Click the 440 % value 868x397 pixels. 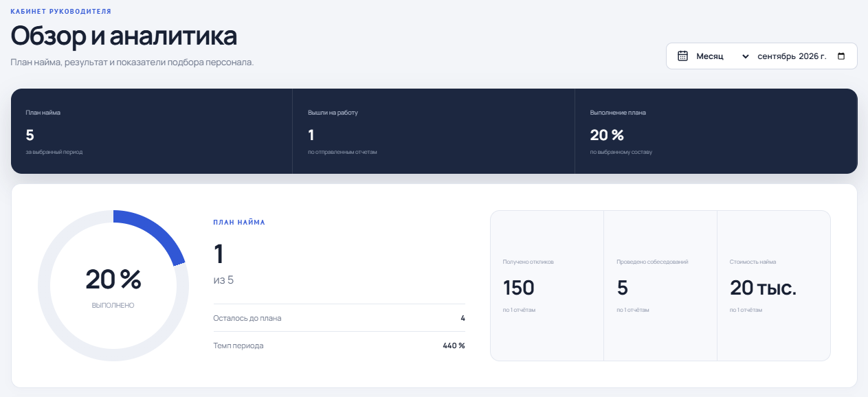[454, 345]
